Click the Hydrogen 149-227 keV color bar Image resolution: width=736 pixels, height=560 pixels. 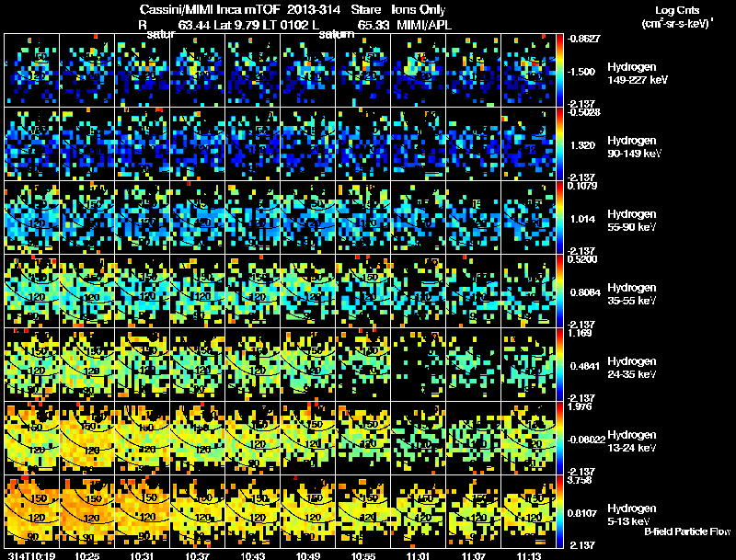[x=559, y=71]
